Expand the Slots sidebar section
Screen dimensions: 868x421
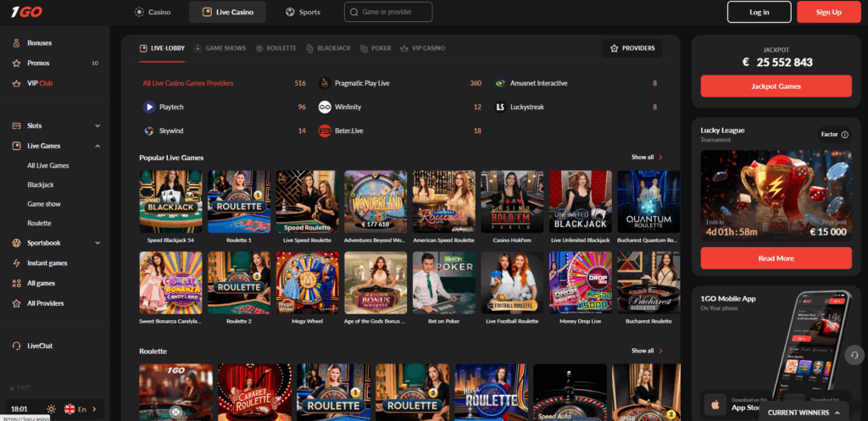pos(97,125)
